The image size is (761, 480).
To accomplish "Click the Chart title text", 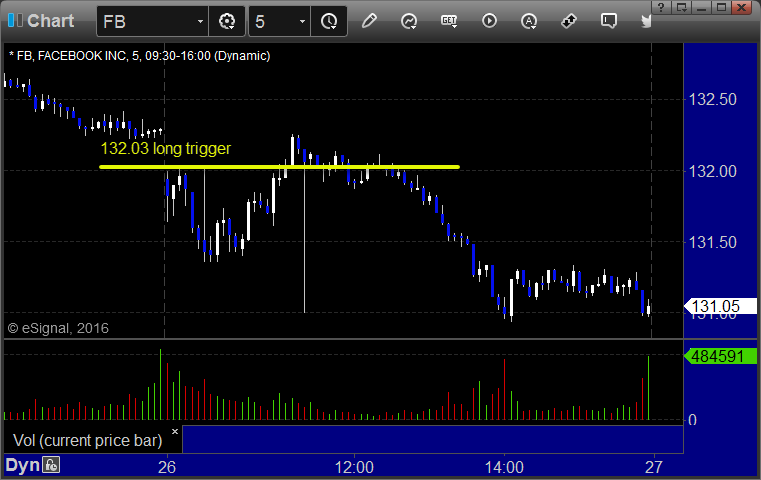I will tap(50, 20).
